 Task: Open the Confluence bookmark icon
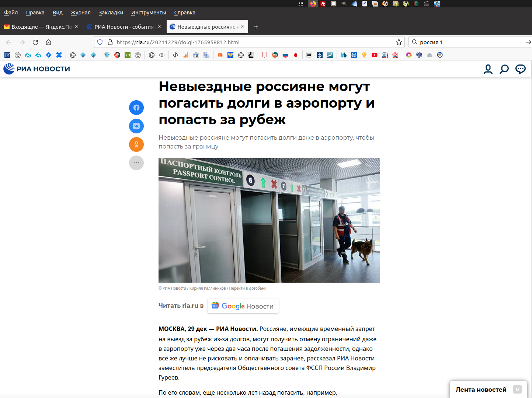[59, 55]
